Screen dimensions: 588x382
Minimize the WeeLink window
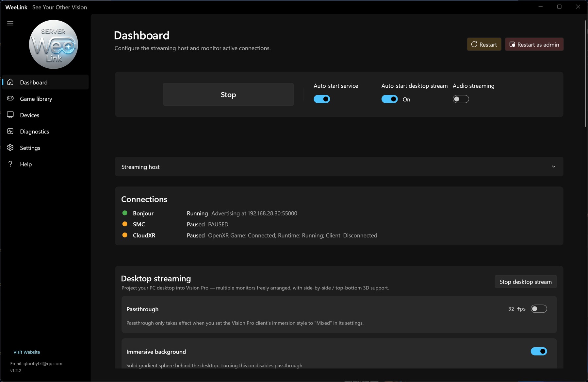point(541,7)
